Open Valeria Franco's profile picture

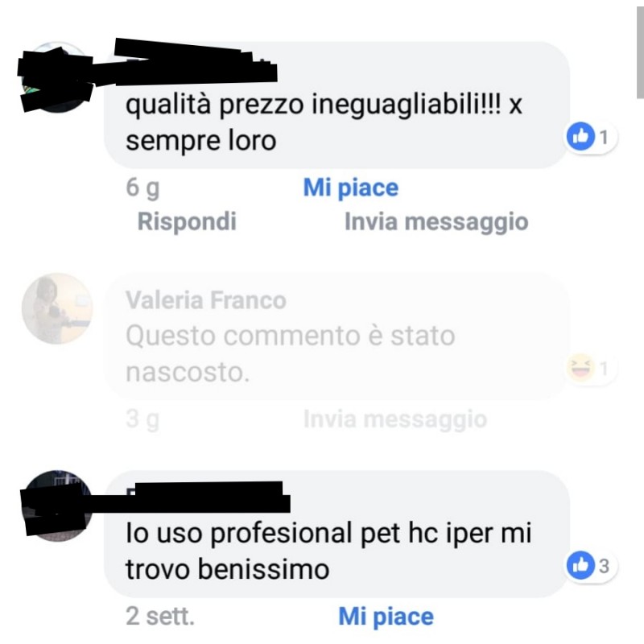point(57,308)
